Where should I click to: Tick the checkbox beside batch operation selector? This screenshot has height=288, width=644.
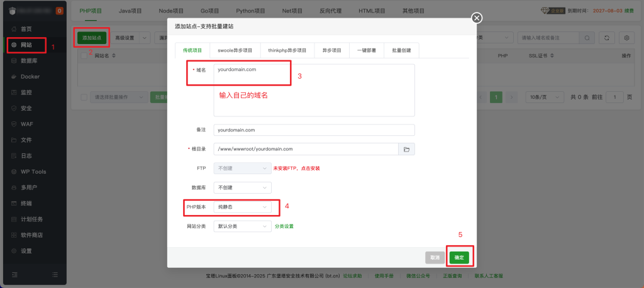coord(84,97)
